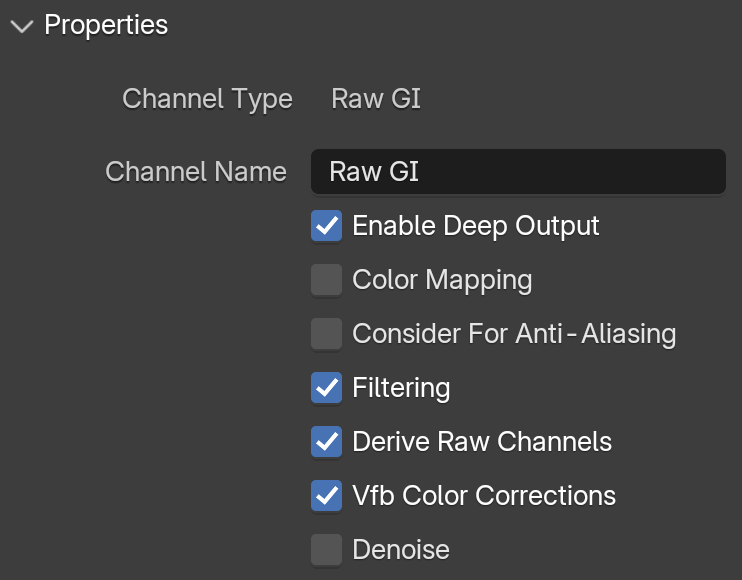
Task: Click the Color Mapping label text
Action: [x=442, y=280]
